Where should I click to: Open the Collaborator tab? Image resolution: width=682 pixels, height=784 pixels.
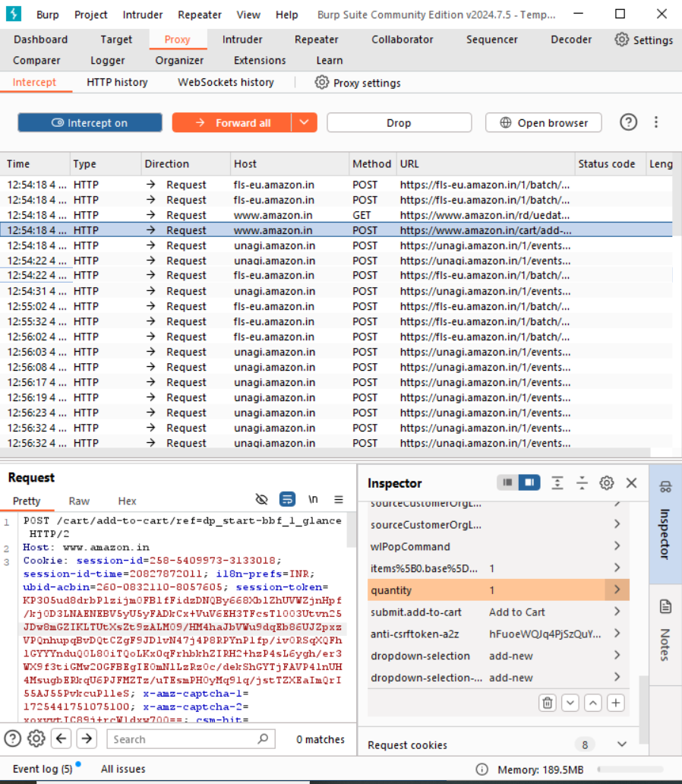click(x=402, y=40)
